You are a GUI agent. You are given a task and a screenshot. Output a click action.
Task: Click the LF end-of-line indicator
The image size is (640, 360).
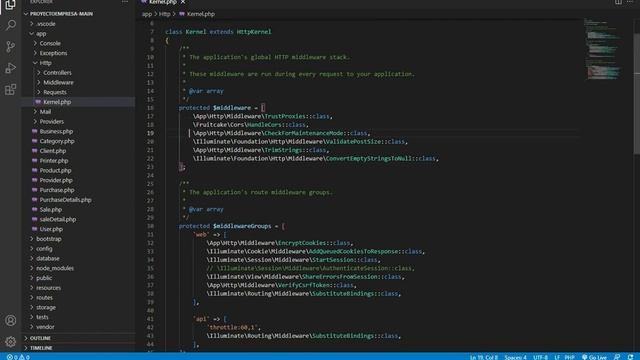(x=557, y=357)
